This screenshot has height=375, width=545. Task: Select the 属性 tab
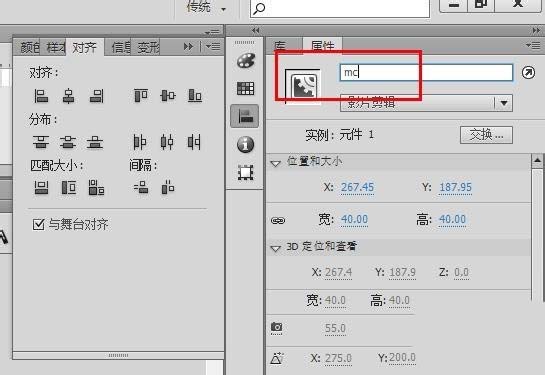tap(323, 46)
